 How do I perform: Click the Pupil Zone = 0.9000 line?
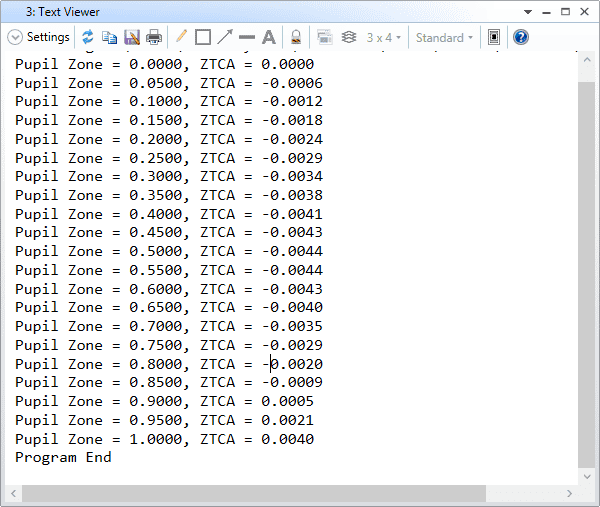pos(165,401)
